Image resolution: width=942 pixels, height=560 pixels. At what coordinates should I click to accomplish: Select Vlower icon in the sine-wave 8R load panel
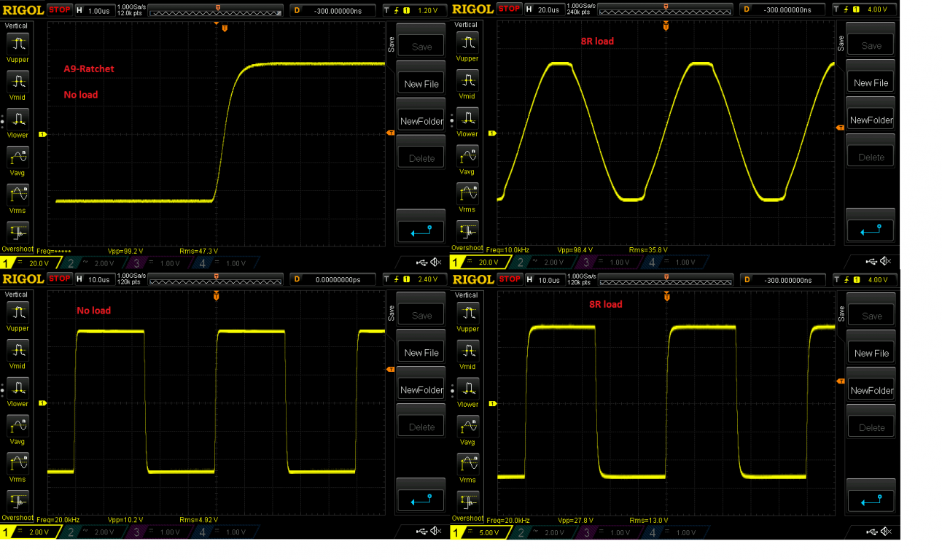pyautogui.click(x=467, y=117)
